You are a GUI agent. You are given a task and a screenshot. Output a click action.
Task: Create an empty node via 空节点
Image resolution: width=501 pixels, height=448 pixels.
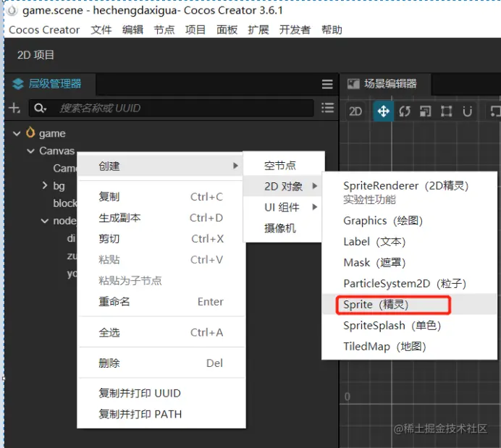284,166
